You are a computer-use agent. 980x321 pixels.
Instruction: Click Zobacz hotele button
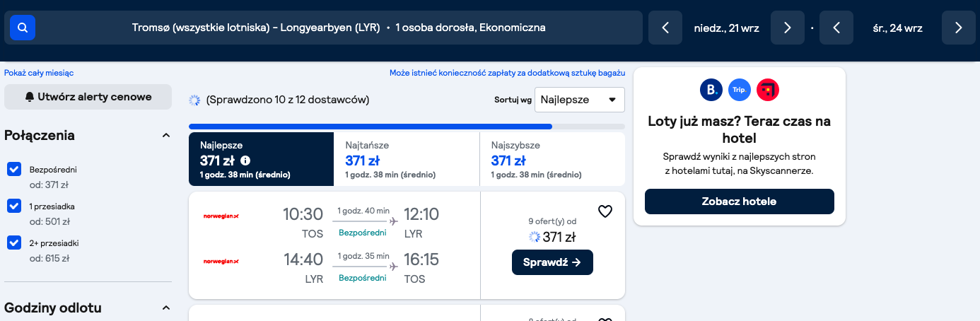pos(739,202)
